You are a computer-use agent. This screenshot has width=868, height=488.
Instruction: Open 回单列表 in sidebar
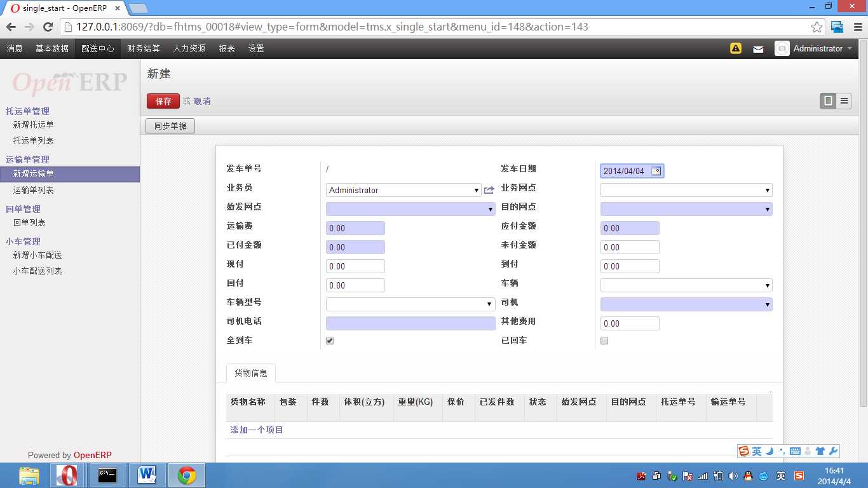coord(29,222)
